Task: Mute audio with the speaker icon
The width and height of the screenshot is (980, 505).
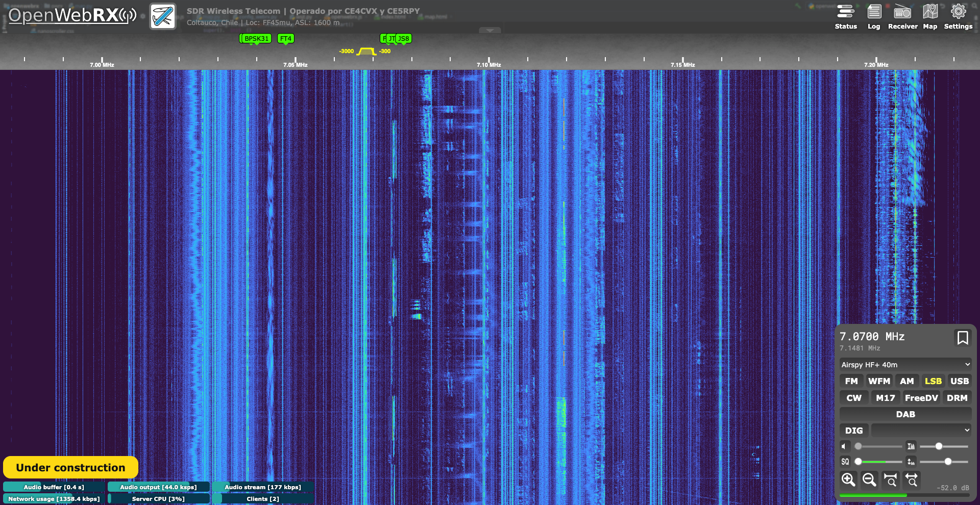Action: 844,446
